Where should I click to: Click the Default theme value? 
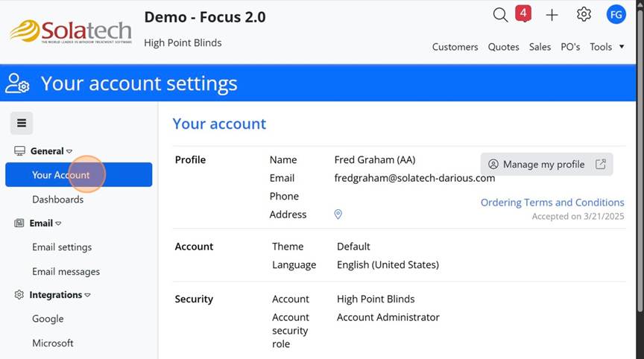click(353, 247)
